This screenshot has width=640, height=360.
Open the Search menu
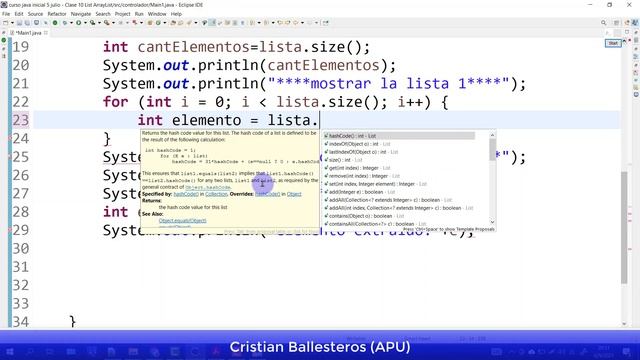[x=103, y=14]
